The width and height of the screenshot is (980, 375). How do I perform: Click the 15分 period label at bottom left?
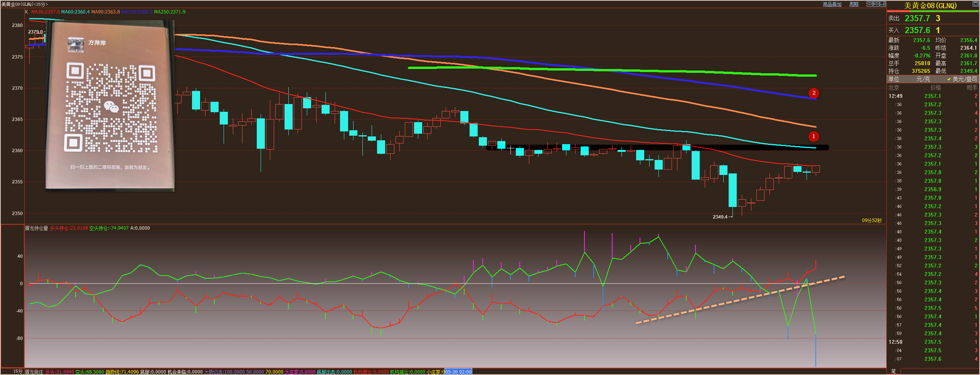[x=17, y=371]
